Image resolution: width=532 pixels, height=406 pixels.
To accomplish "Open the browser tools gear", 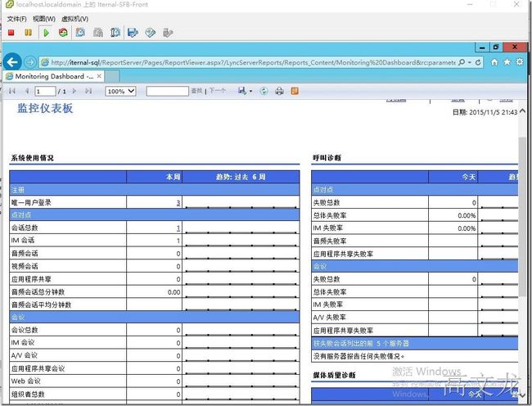I will point(520,61).
